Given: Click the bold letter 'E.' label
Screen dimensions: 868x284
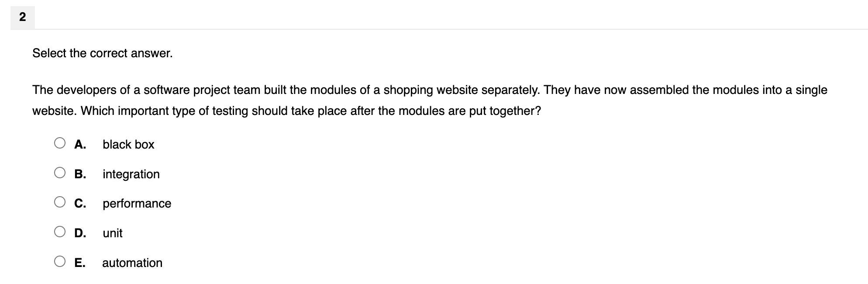Looking at the screenshot, I should coord(79,263).
